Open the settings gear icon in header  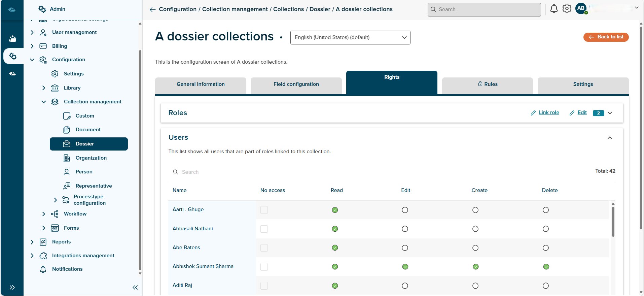point(567,9)
